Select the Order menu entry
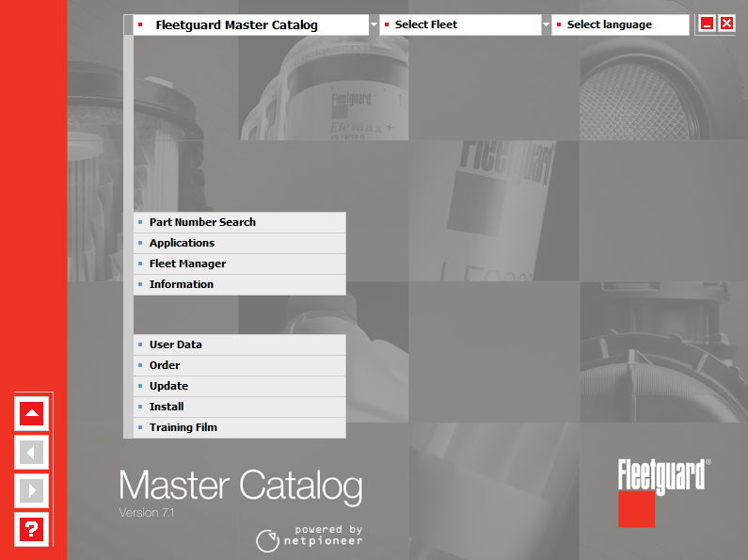This screenshot has width=748, height=560. (165, 365)
